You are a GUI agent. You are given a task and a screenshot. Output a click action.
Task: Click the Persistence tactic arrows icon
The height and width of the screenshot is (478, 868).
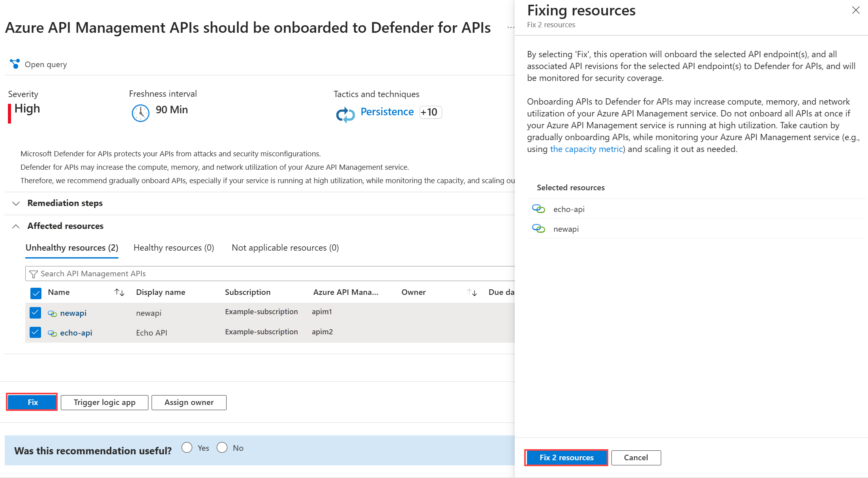pyautogui.click(x=345, y=114)
